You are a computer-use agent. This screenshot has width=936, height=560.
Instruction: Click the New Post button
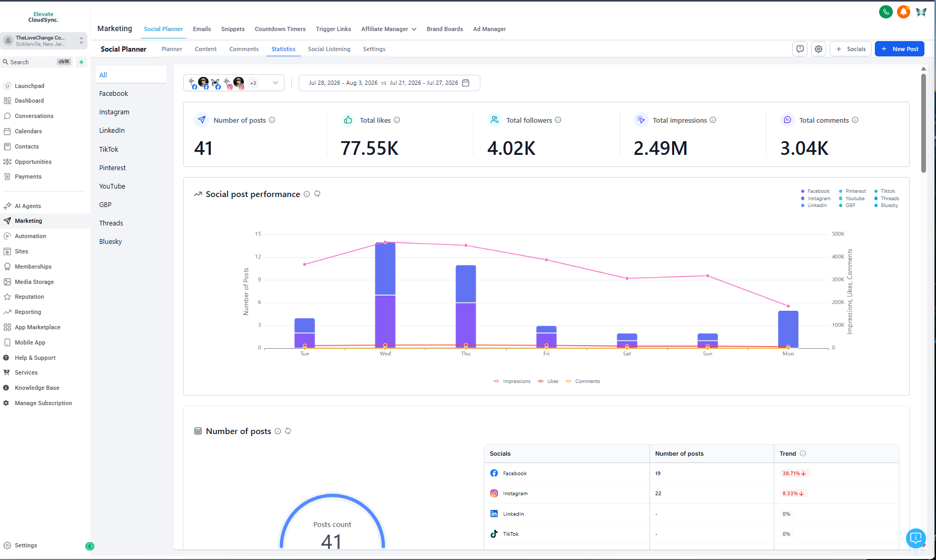click(900, 49)
